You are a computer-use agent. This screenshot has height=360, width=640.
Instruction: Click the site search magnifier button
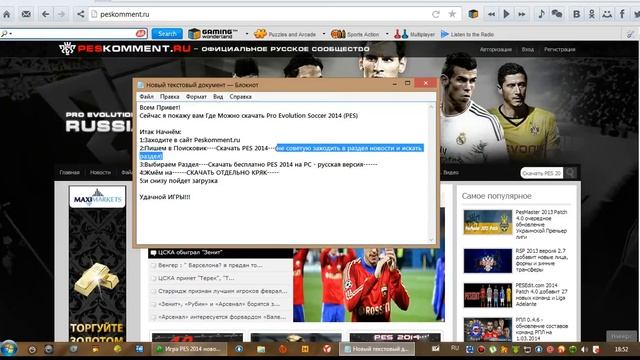click(570, 173)
